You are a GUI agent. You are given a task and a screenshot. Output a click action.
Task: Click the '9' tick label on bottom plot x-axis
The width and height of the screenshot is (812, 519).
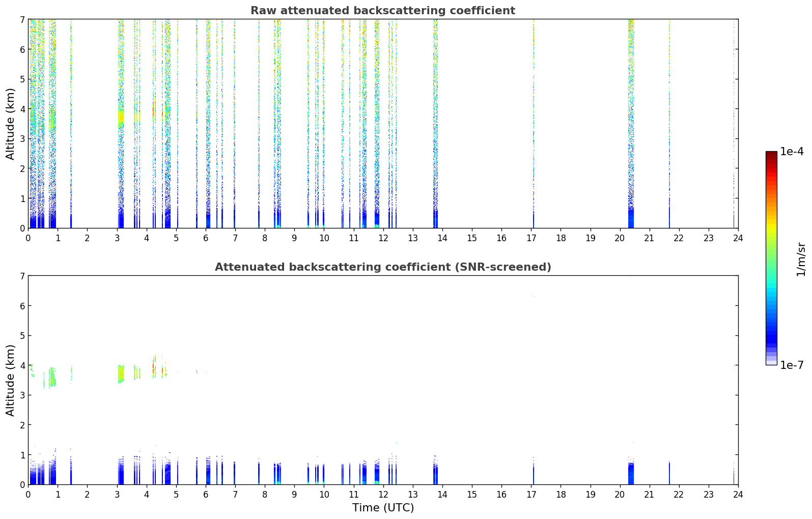point(294,494)
